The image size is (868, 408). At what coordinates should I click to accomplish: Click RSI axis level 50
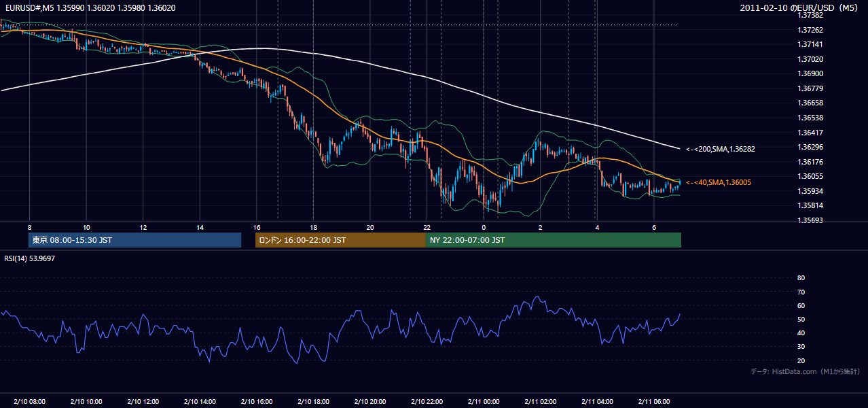tap(801, 319)
